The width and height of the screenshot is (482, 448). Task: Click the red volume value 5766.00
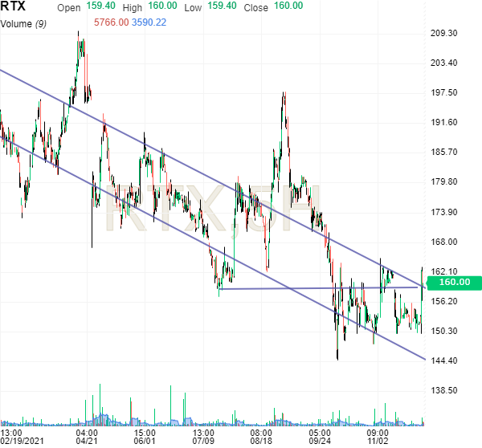coord(112,22)
